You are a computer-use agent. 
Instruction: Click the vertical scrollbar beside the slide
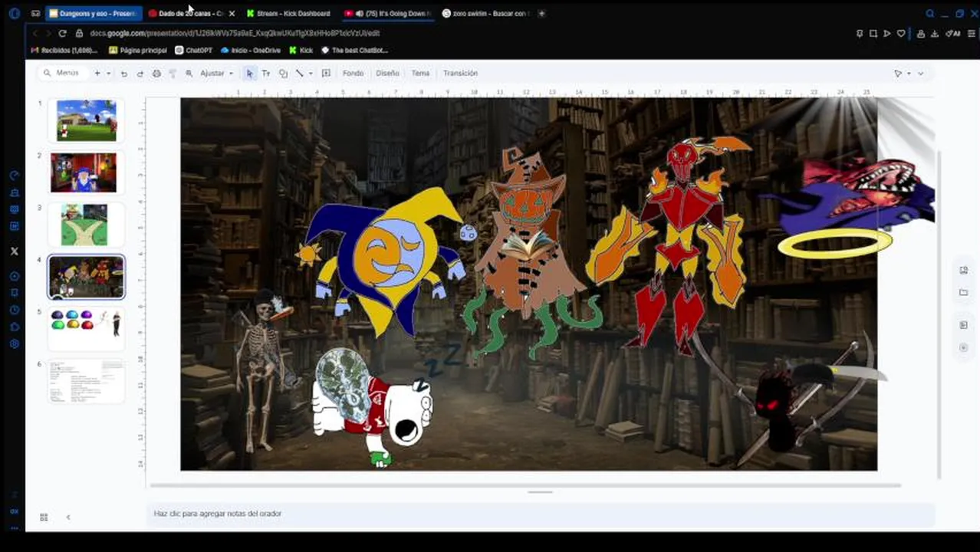point(939,314)
